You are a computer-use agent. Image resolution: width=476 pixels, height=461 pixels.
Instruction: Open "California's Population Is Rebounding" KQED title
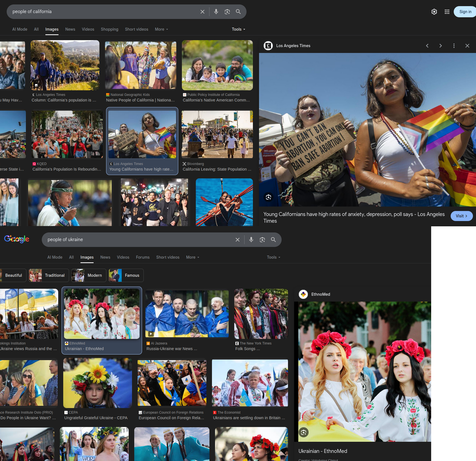[x=67, y=169]
